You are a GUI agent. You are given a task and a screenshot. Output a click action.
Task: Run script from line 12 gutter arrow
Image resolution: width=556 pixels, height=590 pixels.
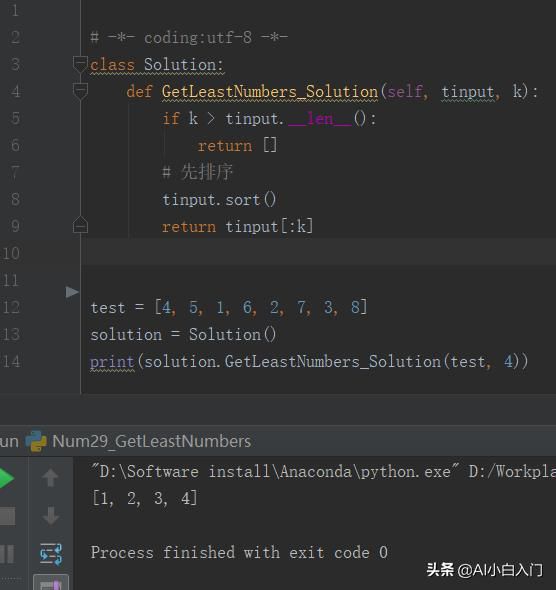71,292
